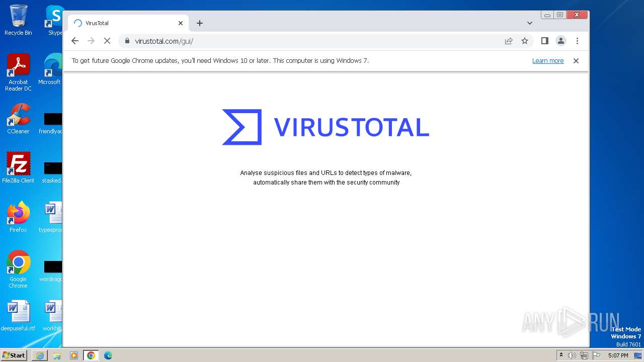Open the volume control in tray
Screen dimensions: 644x362
pos(572,355)
